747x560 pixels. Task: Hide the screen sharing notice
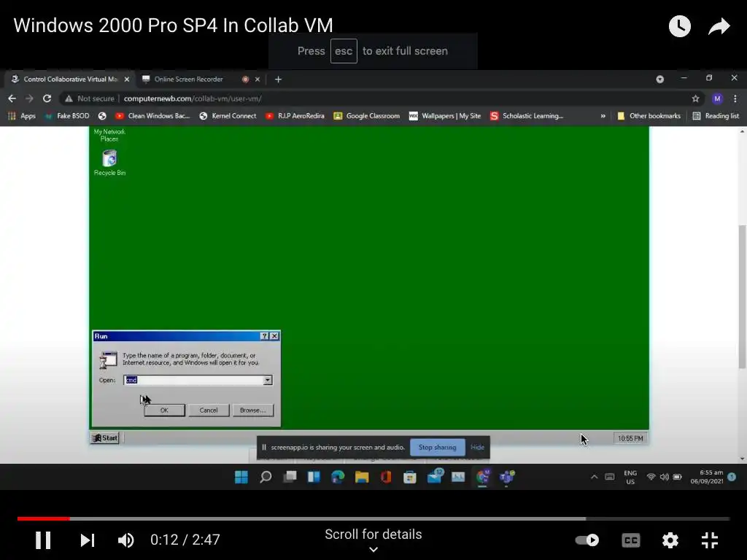point(477,447)
